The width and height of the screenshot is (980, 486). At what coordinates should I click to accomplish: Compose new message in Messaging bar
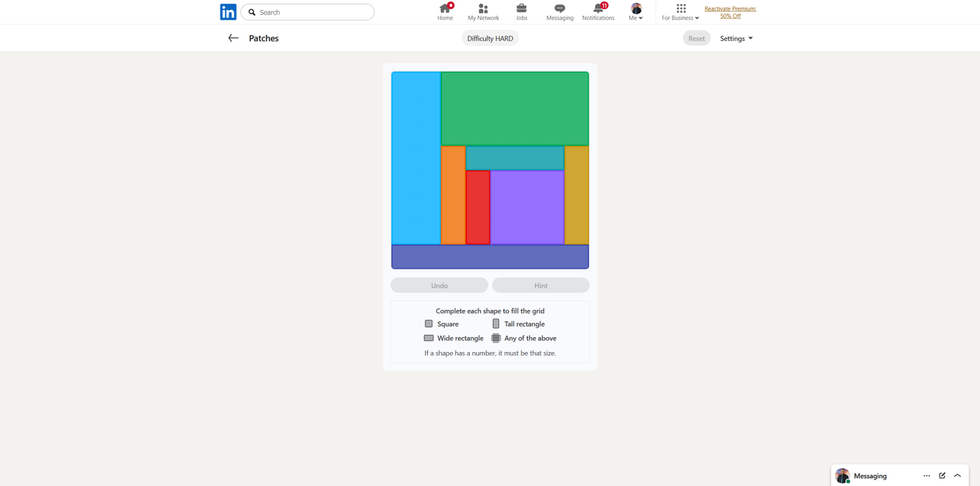[942, 476]
